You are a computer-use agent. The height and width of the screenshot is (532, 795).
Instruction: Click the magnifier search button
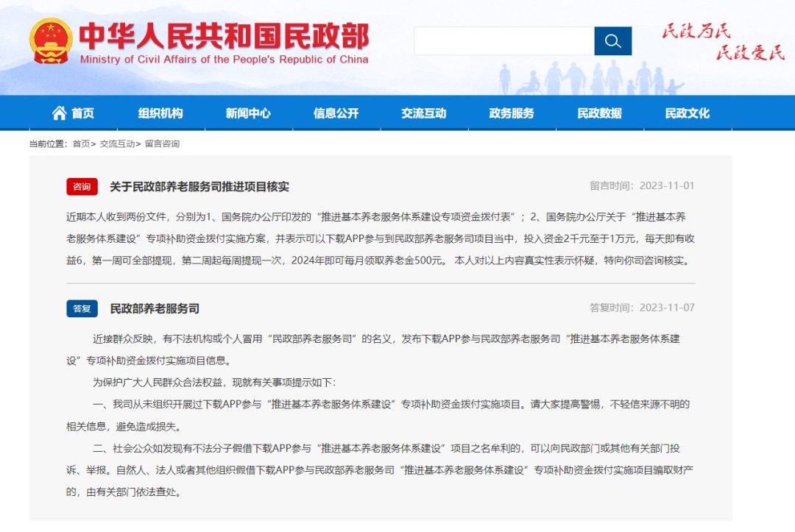[x=613, y=41]
